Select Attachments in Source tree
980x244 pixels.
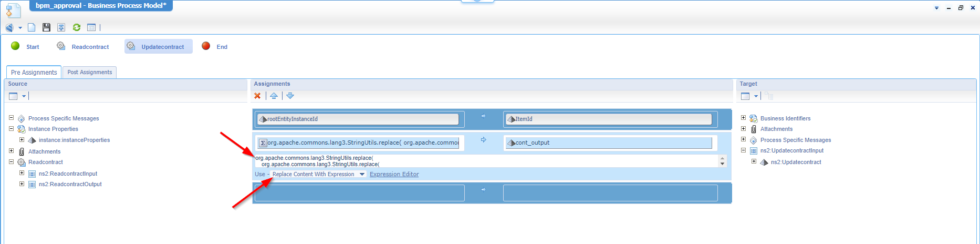(44, 151)
